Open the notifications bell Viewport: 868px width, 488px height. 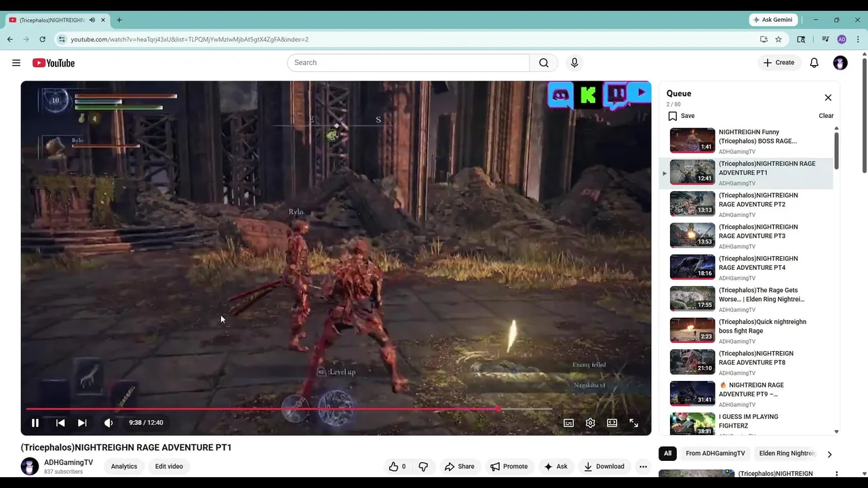(814, 62)
